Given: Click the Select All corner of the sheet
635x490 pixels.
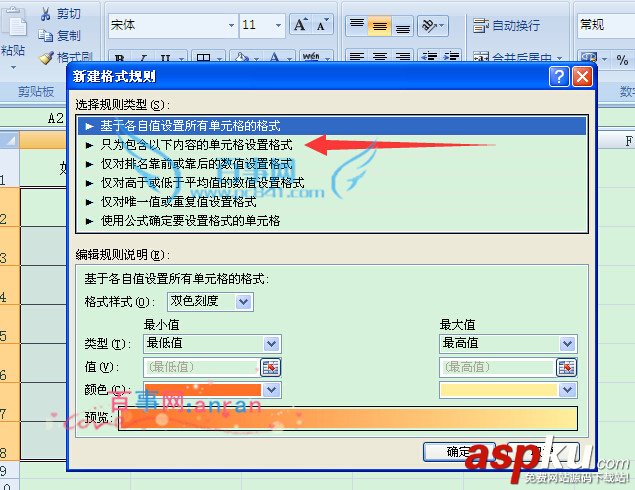Looking at the screenshot, I should [x=9, y=140].
